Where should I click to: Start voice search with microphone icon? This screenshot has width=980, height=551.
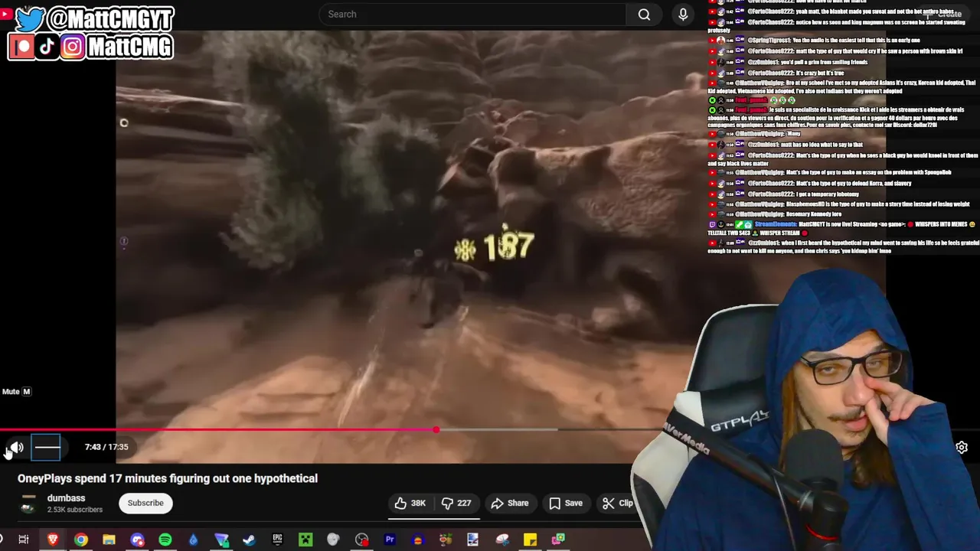[683, 14]
